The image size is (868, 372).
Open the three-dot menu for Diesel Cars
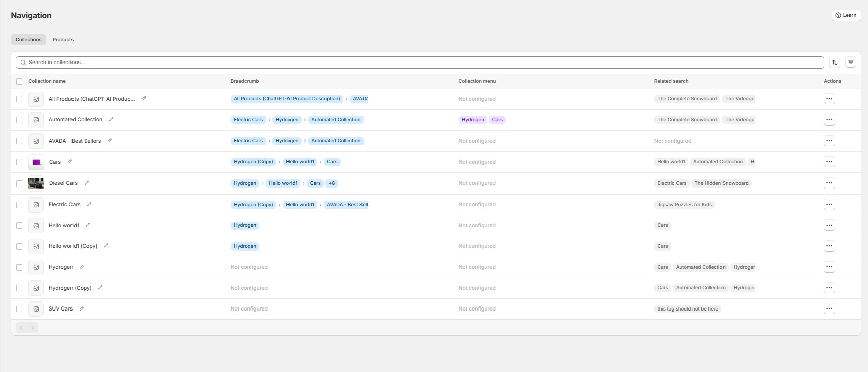point(829,183)
